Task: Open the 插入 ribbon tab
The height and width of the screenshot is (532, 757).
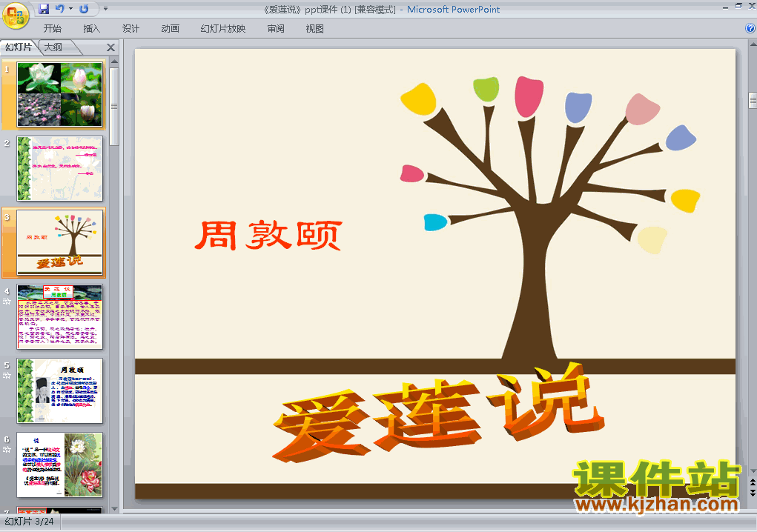Action: (x=92, y=28)
